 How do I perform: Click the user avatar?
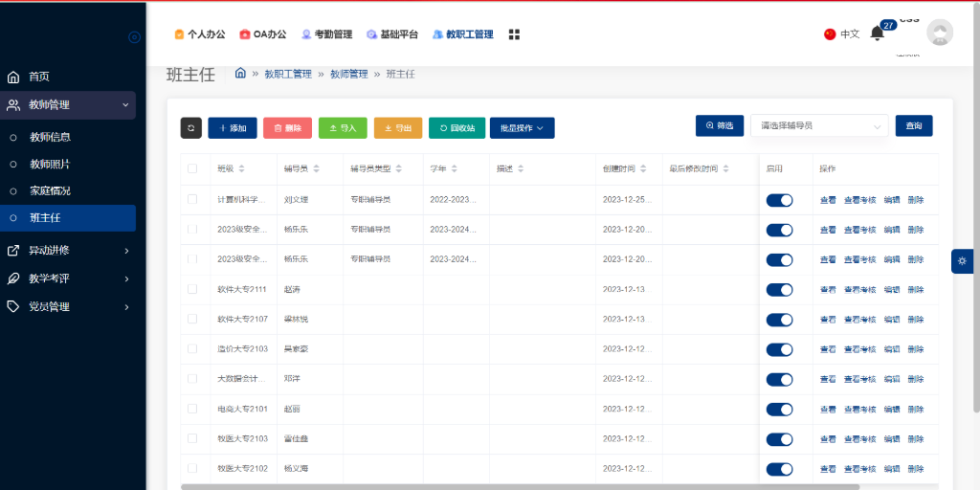940,33
